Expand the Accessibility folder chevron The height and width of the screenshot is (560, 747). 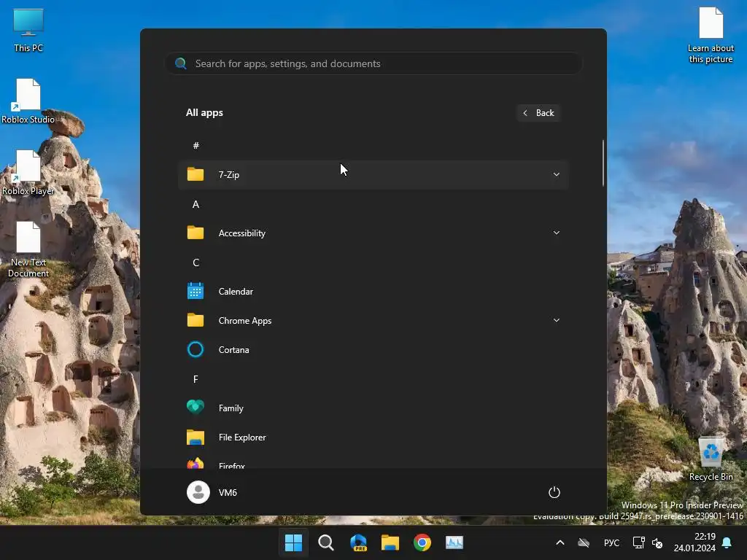(x=556, y=233)
